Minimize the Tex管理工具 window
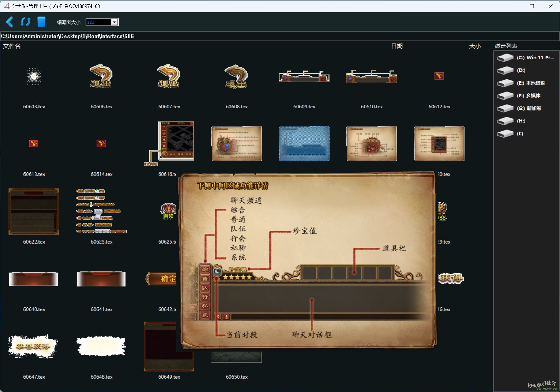The width and height of the screenshot is (560, 392). point(514,6)
